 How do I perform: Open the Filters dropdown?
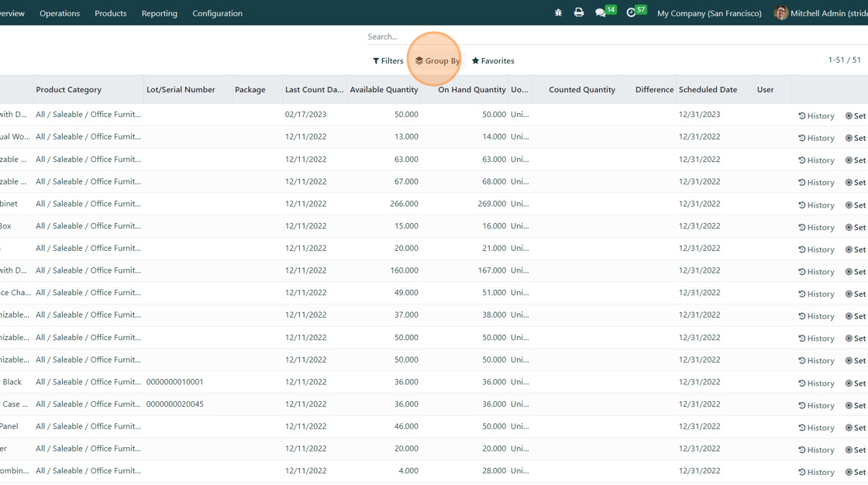pos(387,61)
